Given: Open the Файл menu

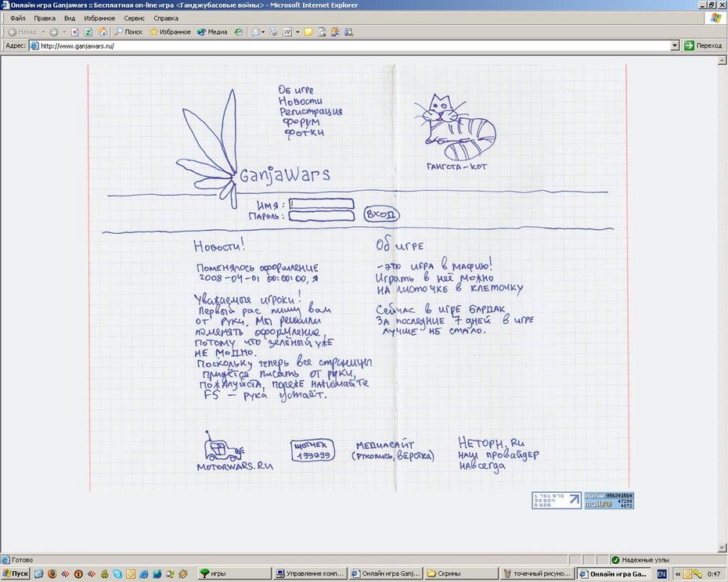Looking at the screenshot, I should (18, 18).
